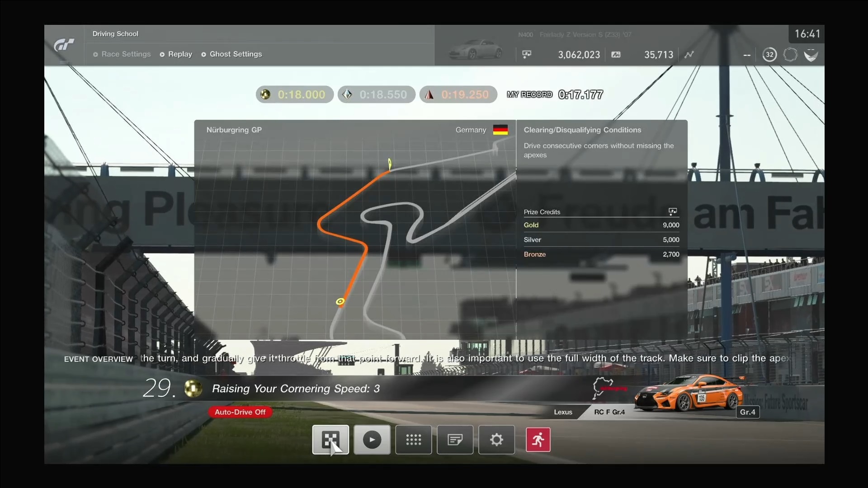
Task: Click the bronze triangle icon in time pill
Action: (x=429, y=94)
